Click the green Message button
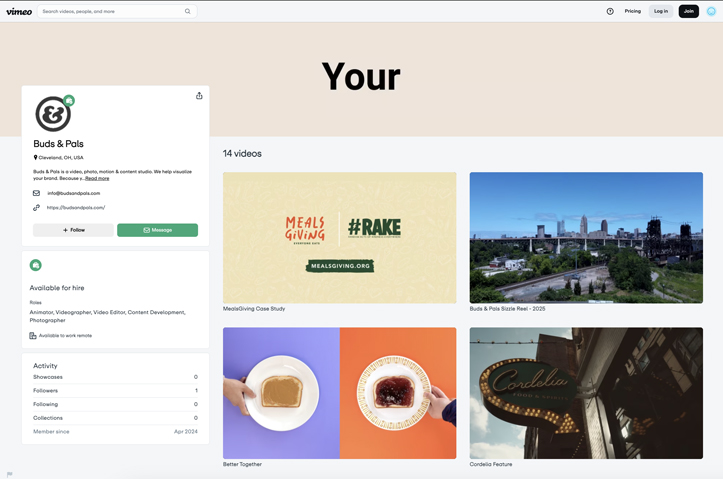The height and width of the screenshot is (479, 723). click(157, 230)
